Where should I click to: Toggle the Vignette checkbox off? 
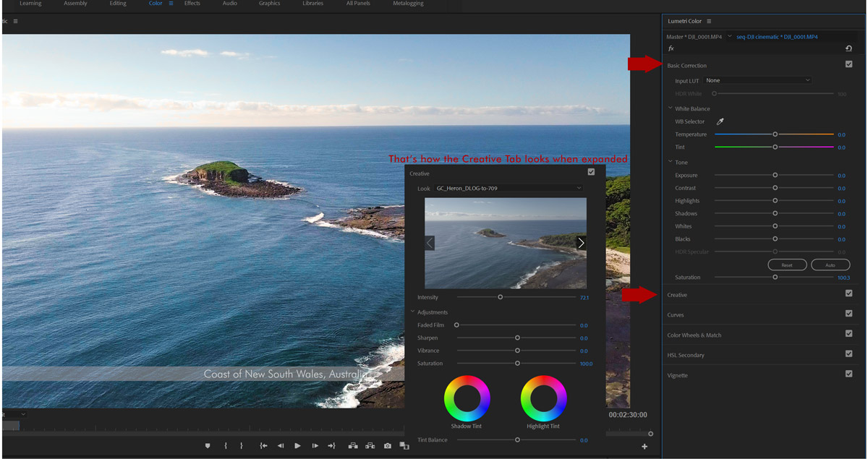pyautogui.click(x=848, y=374)
